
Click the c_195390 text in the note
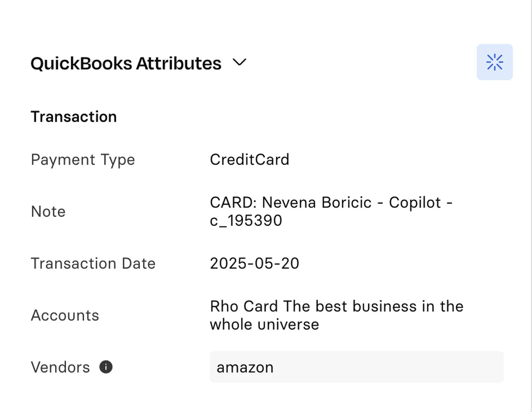point(246,221)
